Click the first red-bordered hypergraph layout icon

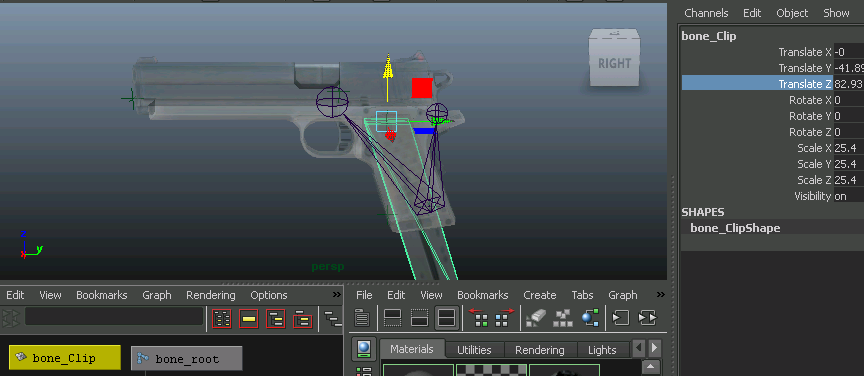pyautogui.click(x=222, y=318)
